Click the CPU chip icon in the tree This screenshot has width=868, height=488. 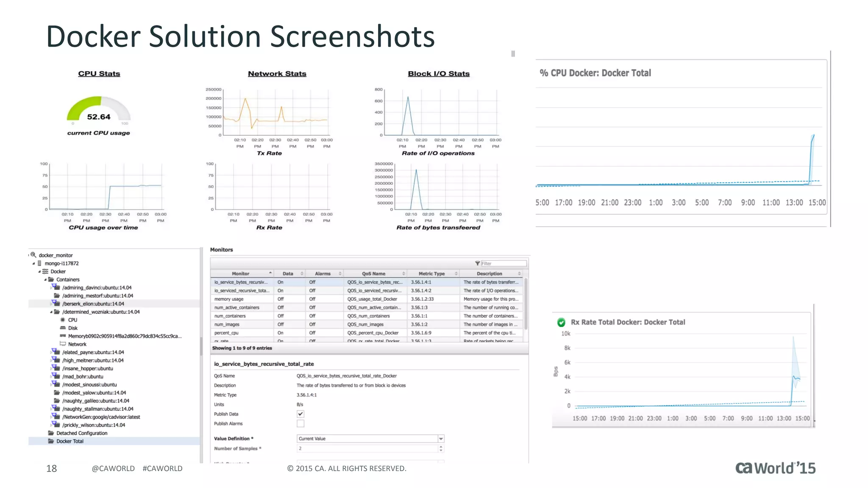point(63,320)
